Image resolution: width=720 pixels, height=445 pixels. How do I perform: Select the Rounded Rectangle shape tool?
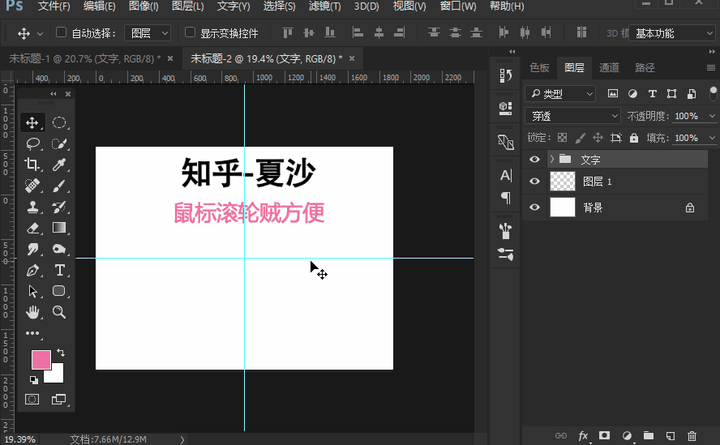[59, 291]
